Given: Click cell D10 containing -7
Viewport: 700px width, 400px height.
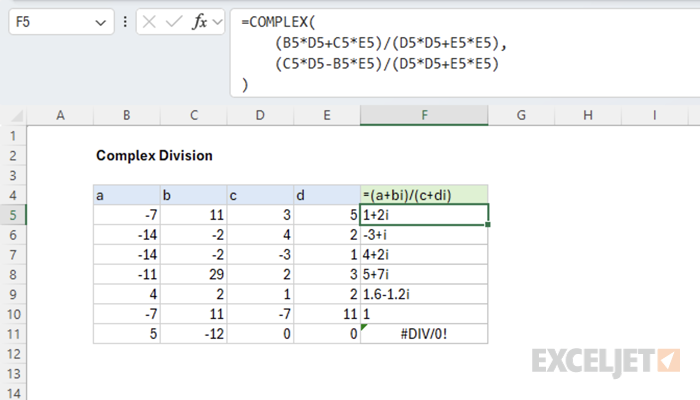Looking at the screenshot, I should tap(260, 314).
